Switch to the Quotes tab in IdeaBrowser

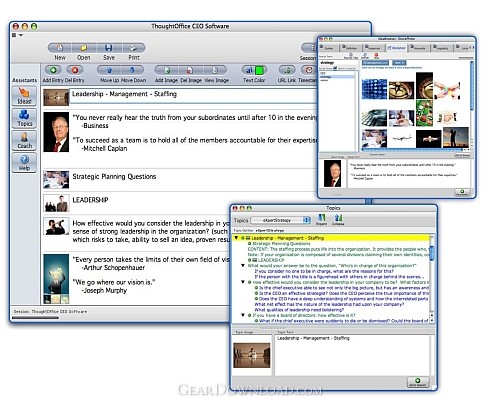point(328,48)
